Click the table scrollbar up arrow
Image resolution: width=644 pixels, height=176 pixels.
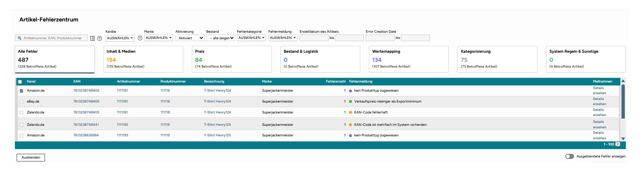pyautogui.click(x=623, y=81)
